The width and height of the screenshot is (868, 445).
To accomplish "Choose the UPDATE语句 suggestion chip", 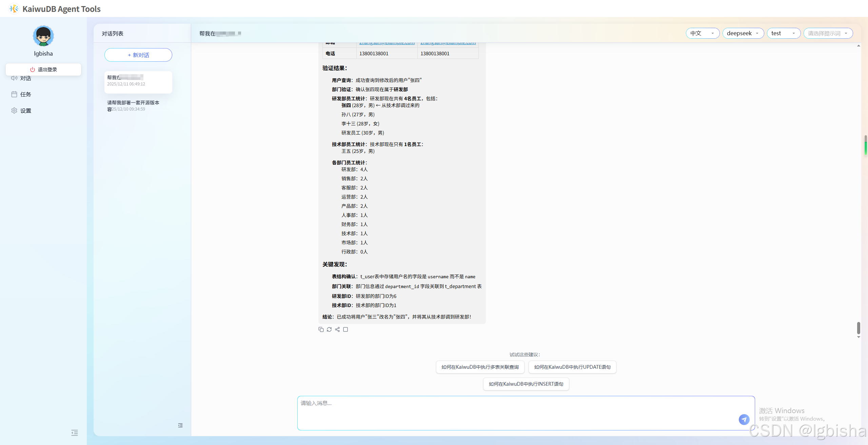I will (x=572, y=367).
